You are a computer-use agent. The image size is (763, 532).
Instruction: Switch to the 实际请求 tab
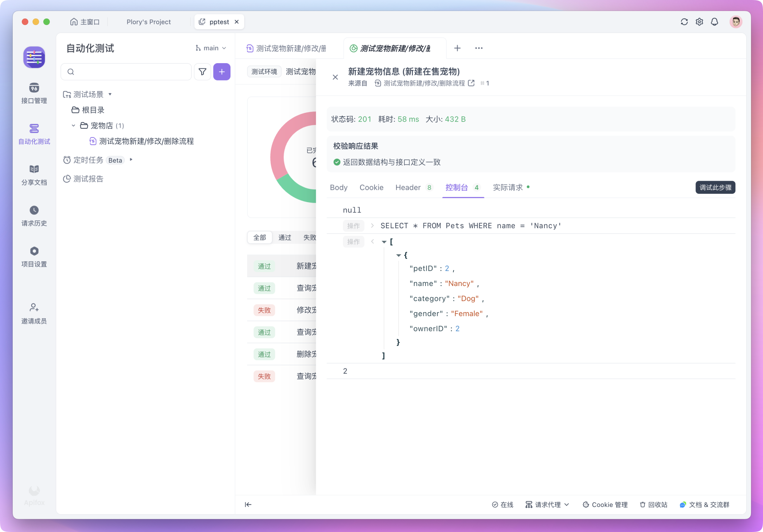(x=507, y=188)
